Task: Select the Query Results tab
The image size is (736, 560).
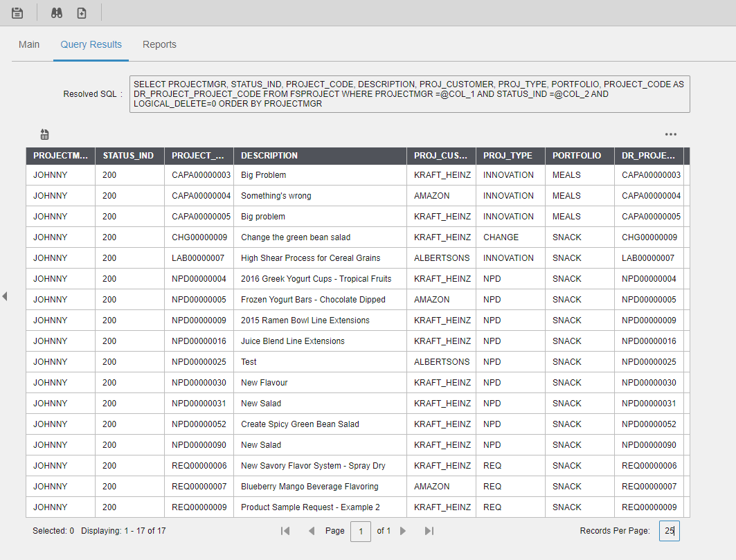Action: pos(91,44)
